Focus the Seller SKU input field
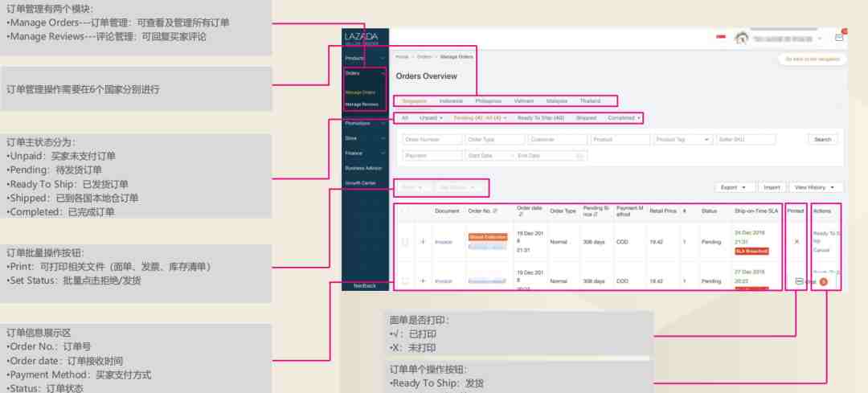 pos(746,140)
